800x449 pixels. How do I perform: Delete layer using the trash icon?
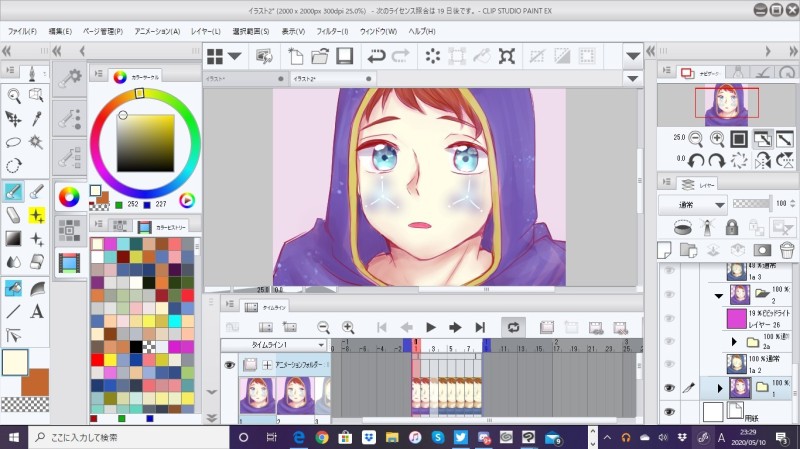[x=786, y=249]
